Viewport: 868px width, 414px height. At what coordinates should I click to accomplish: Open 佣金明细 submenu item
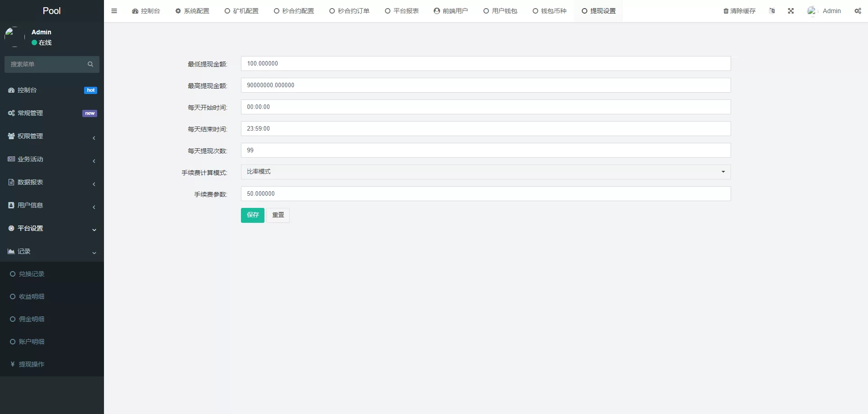point(52,319)
